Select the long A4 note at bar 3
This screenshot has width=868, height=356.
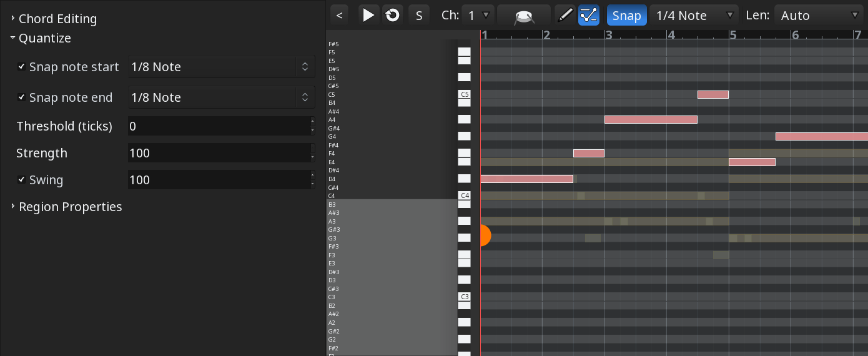click(x=651, y=119)
